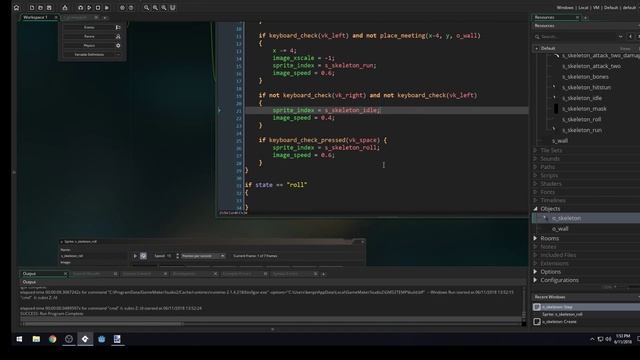The height and width of the screenshot is (360, 640).
Task: Save the project using toolbar icon
Action: 49,8
